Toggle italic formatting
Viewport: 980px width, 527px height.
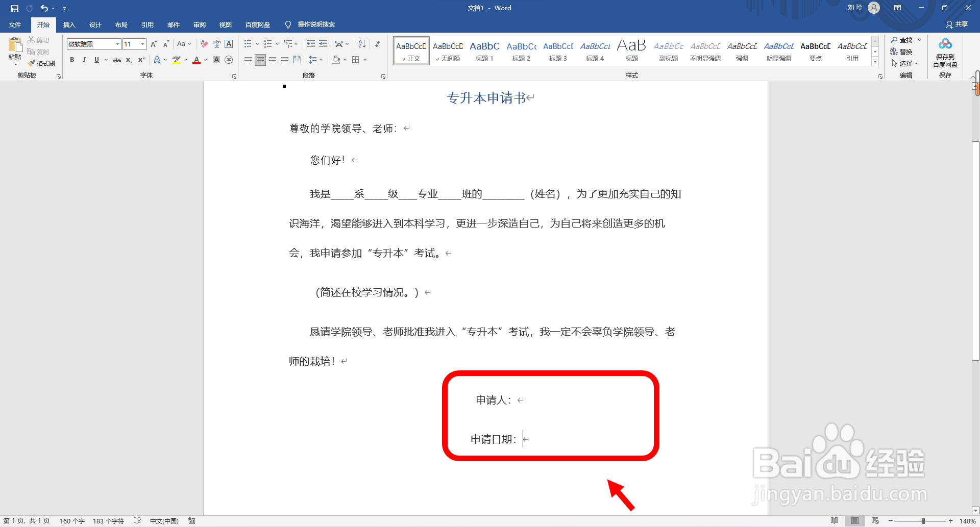point(84,60)
